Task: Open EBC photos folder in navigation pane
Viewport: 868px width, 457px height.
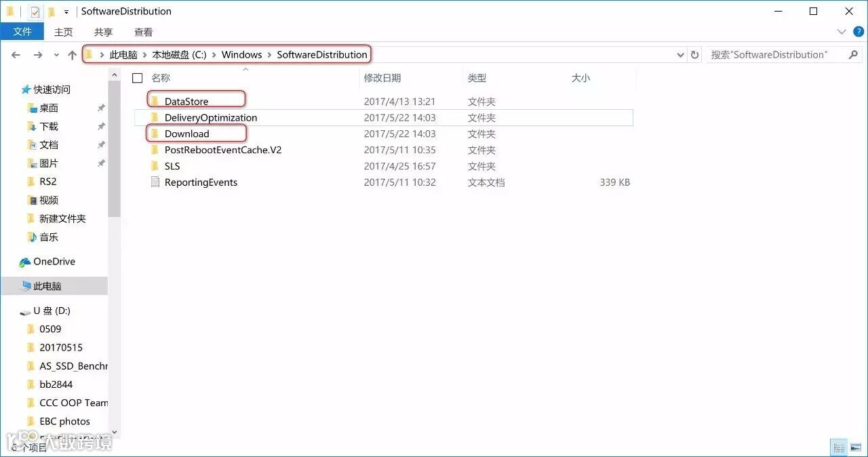Action: 64,421
